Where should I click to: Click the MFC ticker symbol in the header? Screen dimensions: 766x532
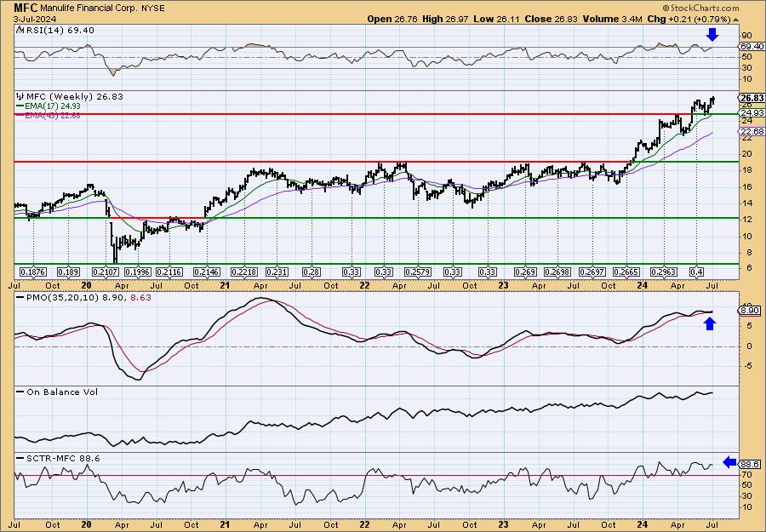(26, 8)
